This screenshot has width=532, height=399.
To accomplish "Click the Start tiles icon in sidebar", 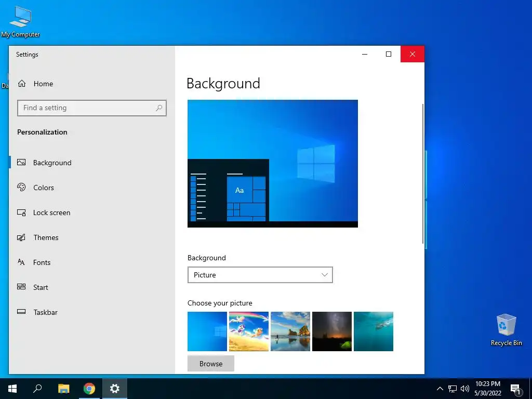I will [x=21, y=287].
